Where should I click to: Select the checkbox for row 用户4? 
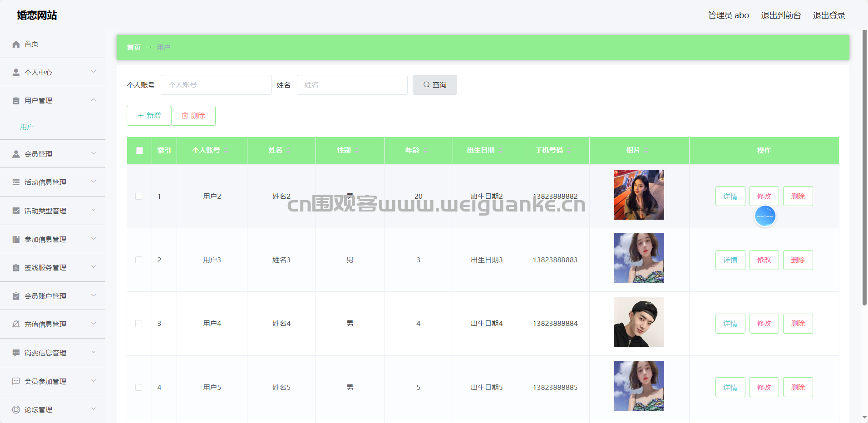tap(139, 324)
